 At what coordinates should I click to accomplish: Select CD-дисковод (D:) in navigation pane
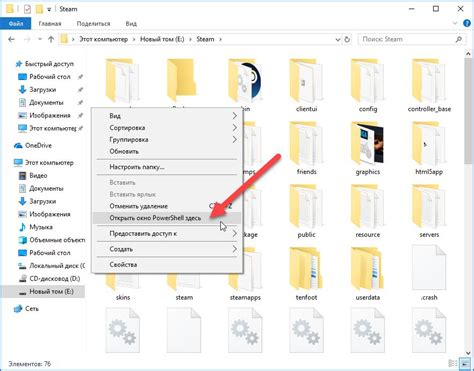(x=55, y=279)
